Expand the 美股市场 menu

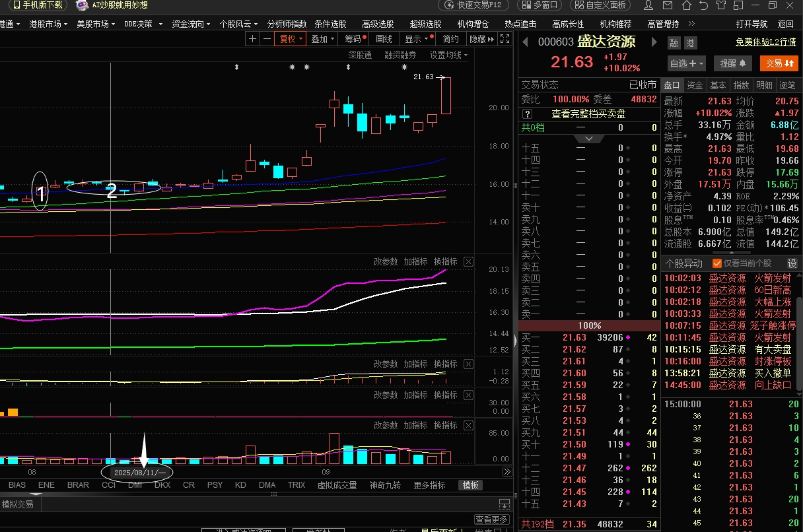pyautogui.click(x=96, y=24)
